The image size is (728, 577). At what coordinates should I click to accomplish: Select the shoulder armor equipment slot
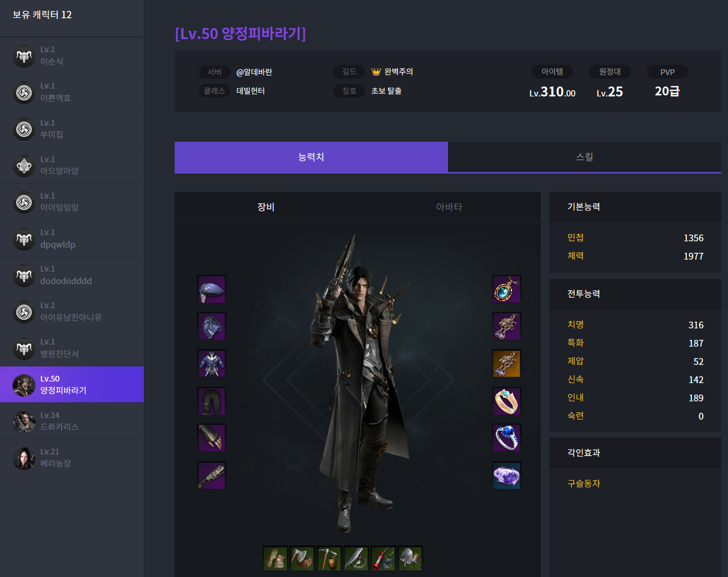[212, 326]
